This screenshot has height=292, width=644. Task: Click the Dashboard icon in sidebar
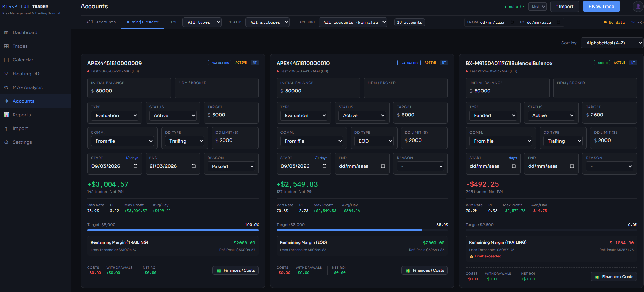click(6, 32)
